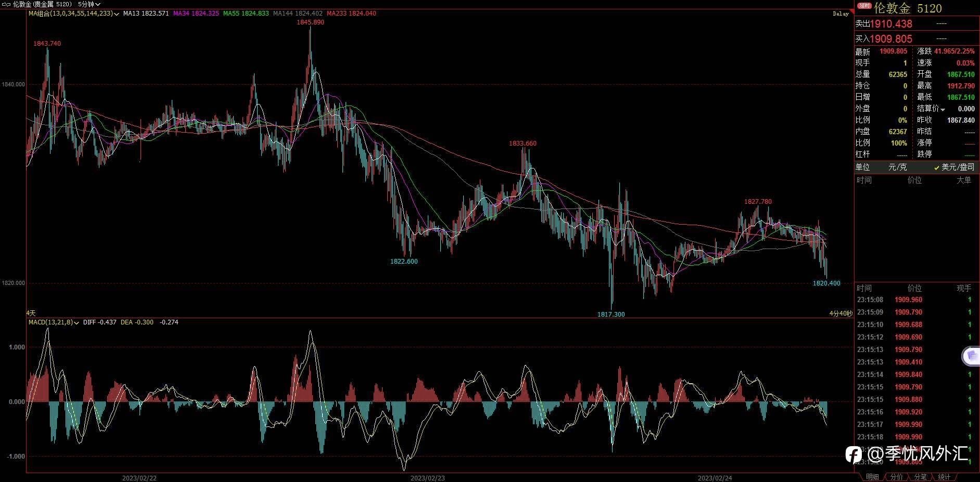Click the 最高 1912.790 value
This screenshot has height=482, width=980.
click(961, 86)
